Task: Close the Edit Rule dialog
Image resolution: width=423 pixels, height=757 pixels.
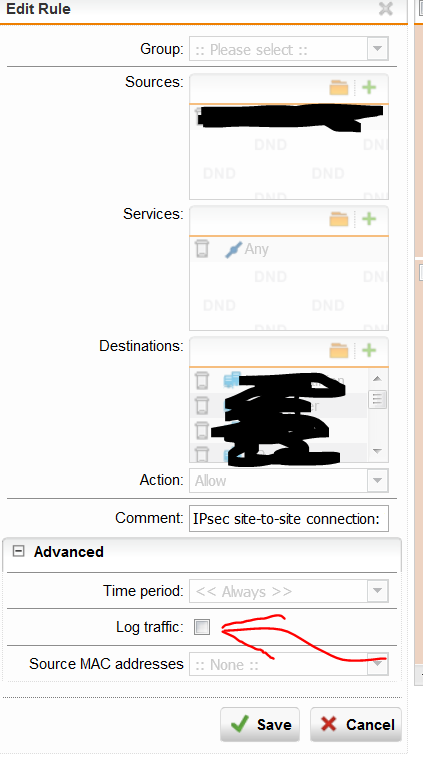Action: coord(386,9)
